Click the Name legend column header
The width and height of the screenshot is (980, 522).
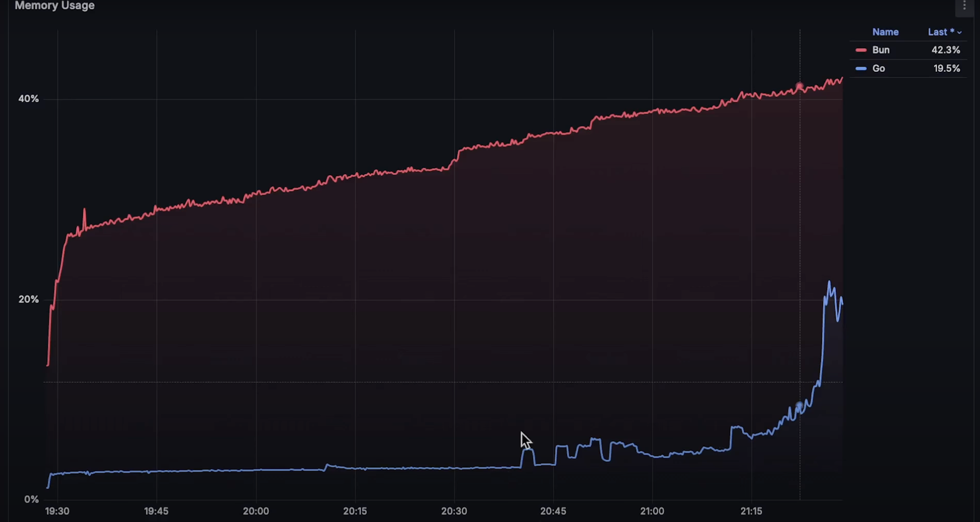885,32
